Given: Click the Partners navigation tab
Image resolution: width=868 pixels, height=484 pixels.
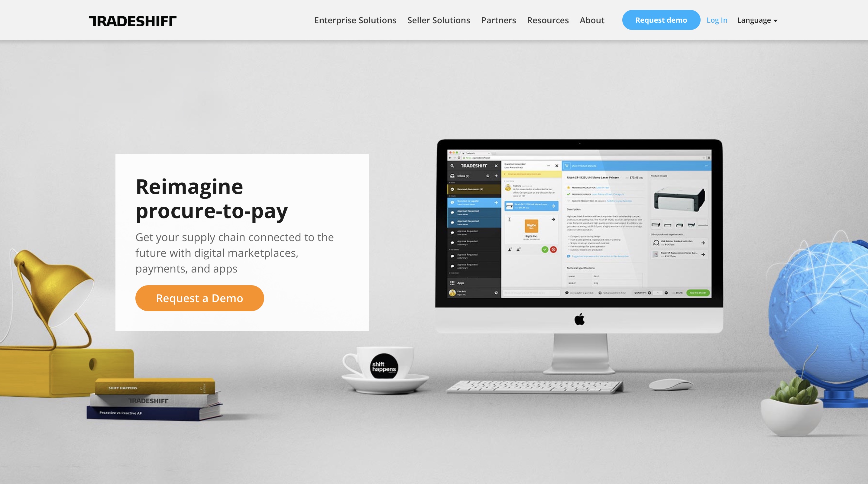Looking at the screenshot, I should point(498,20).
